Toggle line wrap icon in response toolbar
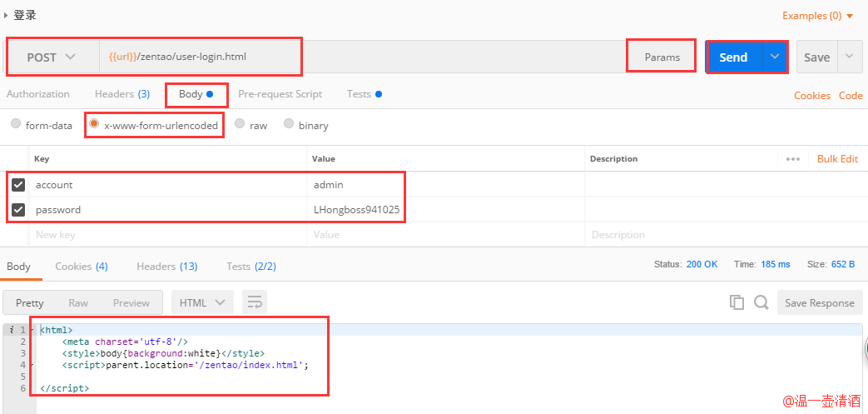 coord(255,302)
